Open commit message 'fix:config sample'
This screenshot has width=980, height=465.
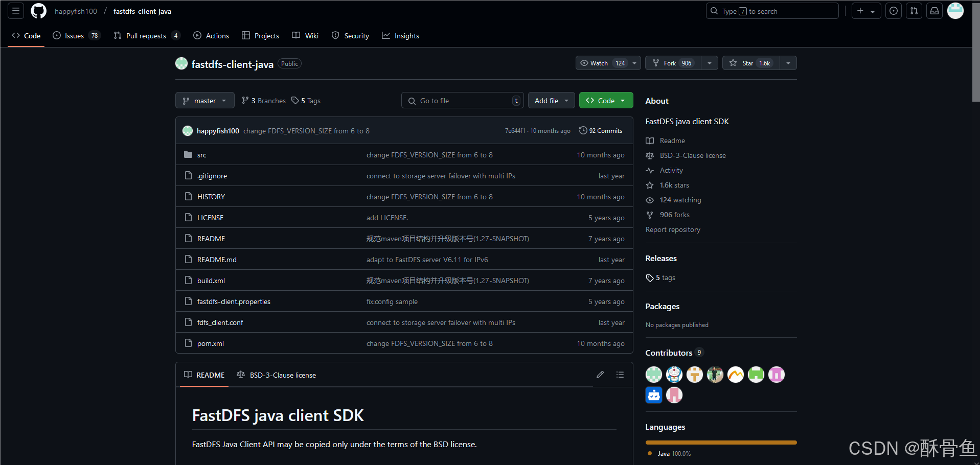pos(392,301)
